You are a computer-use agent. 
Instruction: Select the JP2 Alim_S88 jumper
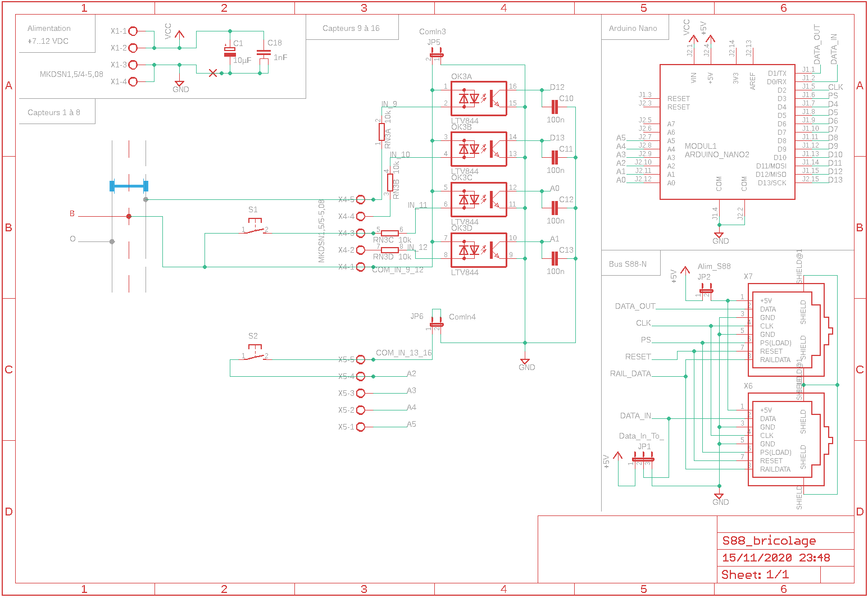[706, 290]
